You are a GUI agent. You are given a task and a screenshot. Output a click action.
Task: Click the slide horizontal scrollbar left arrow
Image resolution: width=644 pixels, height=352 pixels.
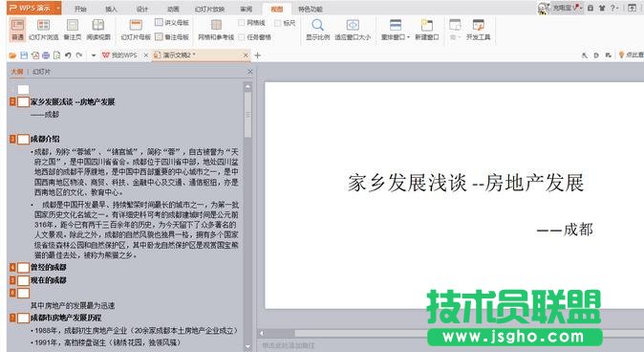pyautogui.click(x=261, y=333)
